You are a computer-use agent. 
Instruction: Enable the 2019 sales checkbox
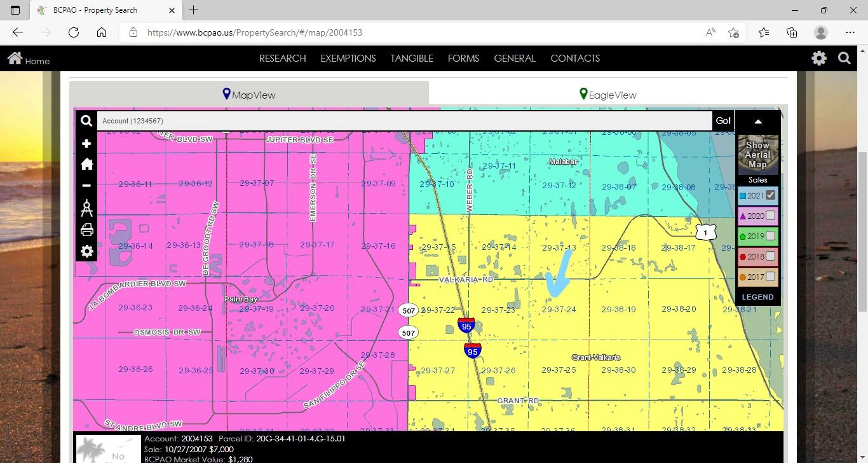tap(770, 236)
